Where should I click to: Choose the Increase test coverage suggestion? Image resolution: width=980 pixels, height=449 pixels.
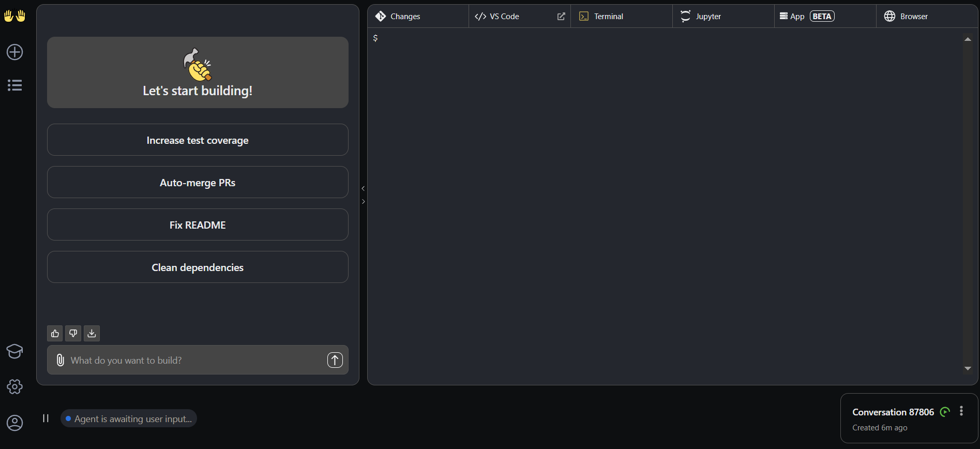click(x=198, y=140)
